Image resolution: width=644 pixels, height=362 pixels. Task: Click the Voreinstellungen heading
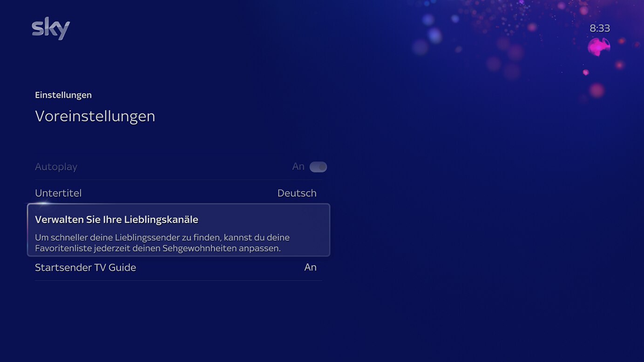point(95,116)
